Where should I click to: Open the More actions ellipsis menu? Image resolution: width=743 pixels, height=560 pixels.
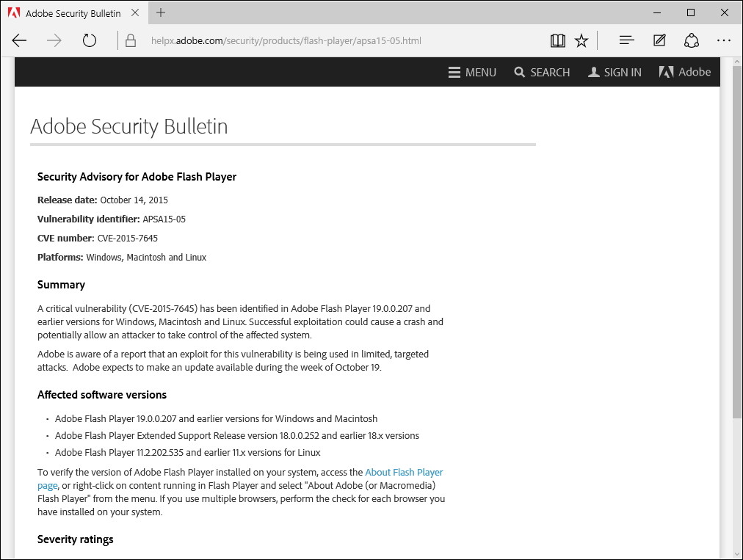point(724,41)
